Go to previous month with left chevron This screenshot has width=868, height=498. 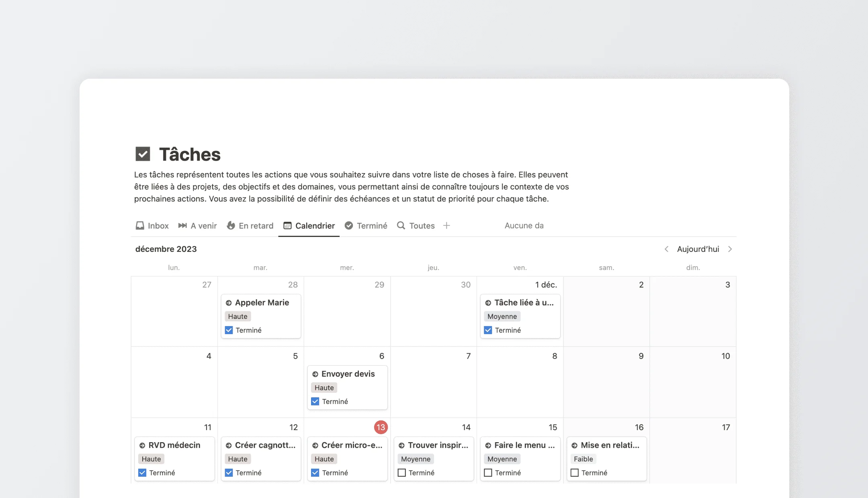(666, 249)
